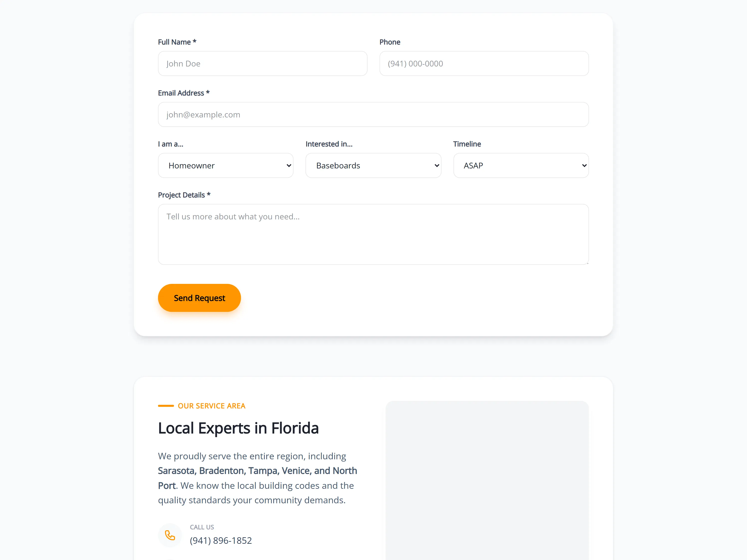Expand the Interested in Baseboards dropdown
This screenshot has width=747, height=560.
tap(373, 165)
